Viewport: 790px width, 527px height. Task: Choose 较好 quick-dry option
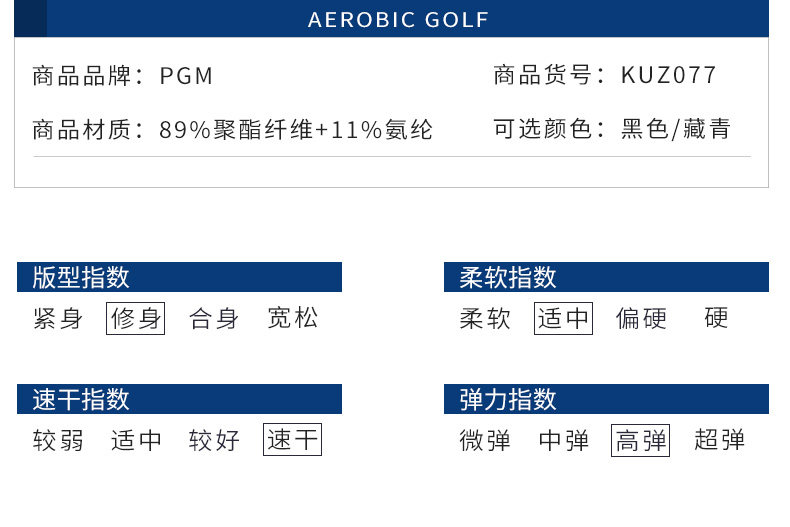tap(214, 440)
